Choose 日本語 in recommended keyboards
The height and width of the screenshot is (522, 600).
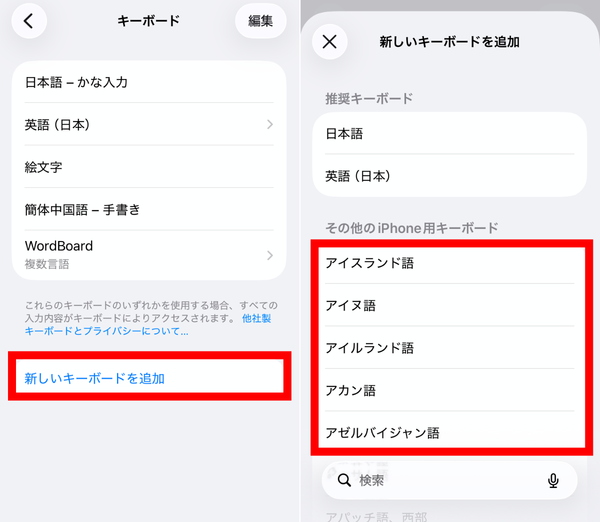point(450,134)
